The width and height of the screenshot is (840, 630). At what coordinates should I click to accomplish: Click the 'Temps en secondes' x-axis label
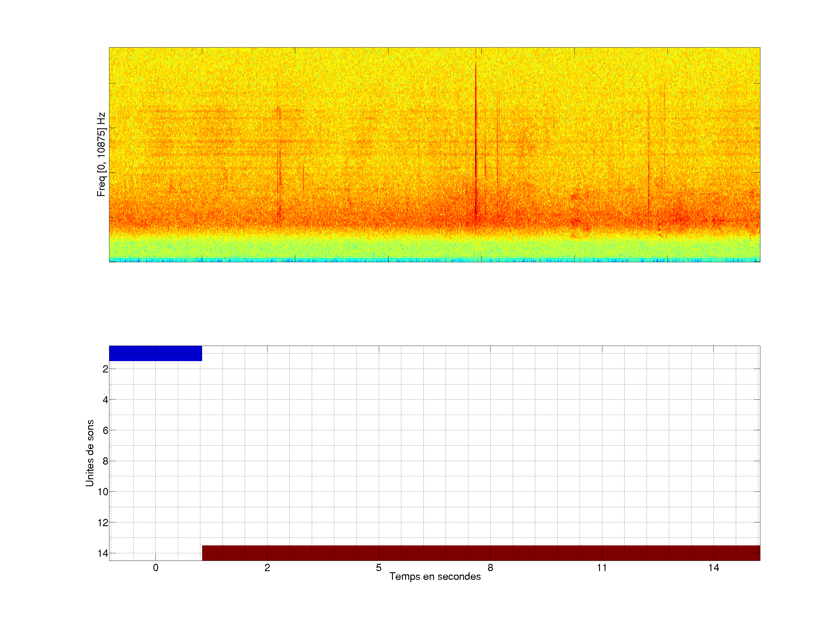click(x=435, y=576)
